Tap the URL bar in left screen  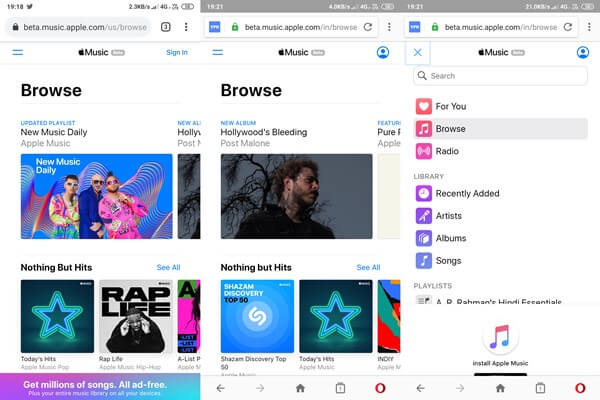click(79, 27)
